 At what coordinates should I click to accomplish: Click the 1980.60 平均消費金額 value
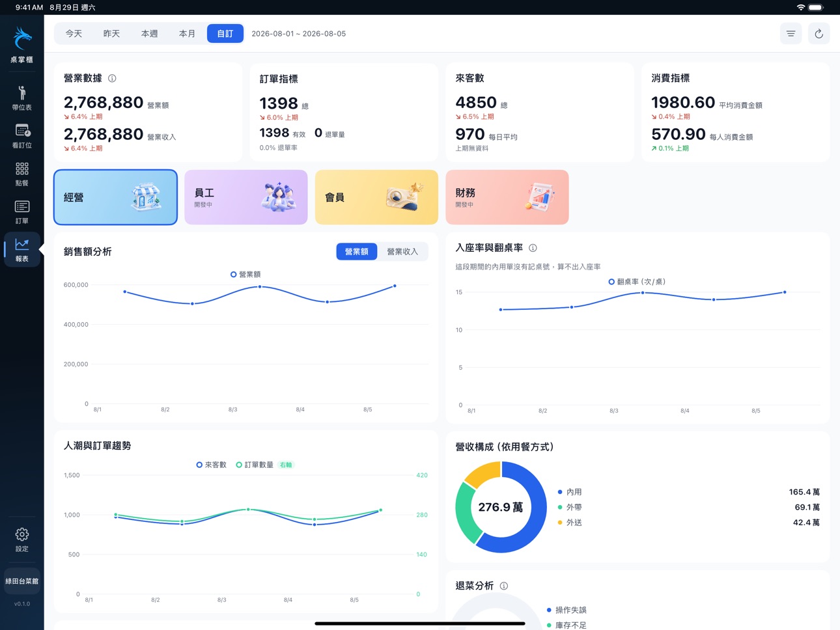pos(683,103)
